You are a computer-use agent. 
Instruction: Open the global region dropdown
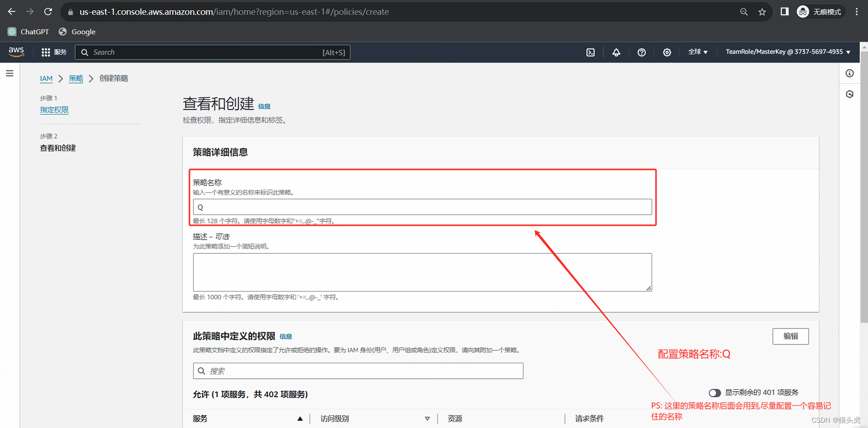[698, 52]
